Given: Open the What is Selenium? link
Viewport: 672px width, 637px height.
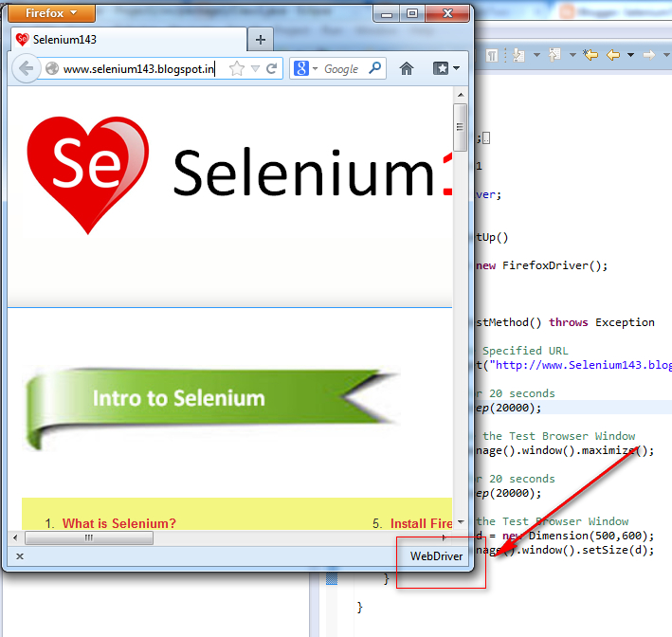Looking at the screenshot, I should tap(119, 523).
